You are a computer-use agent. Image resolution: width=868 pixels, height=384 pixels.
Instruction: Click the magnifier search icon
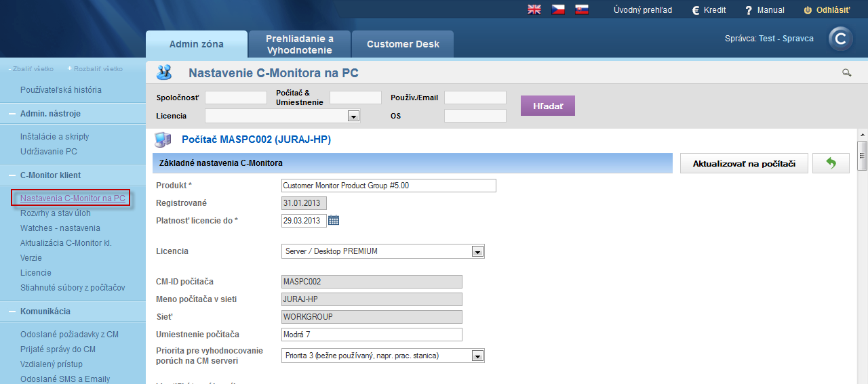[x=846, y=72]
